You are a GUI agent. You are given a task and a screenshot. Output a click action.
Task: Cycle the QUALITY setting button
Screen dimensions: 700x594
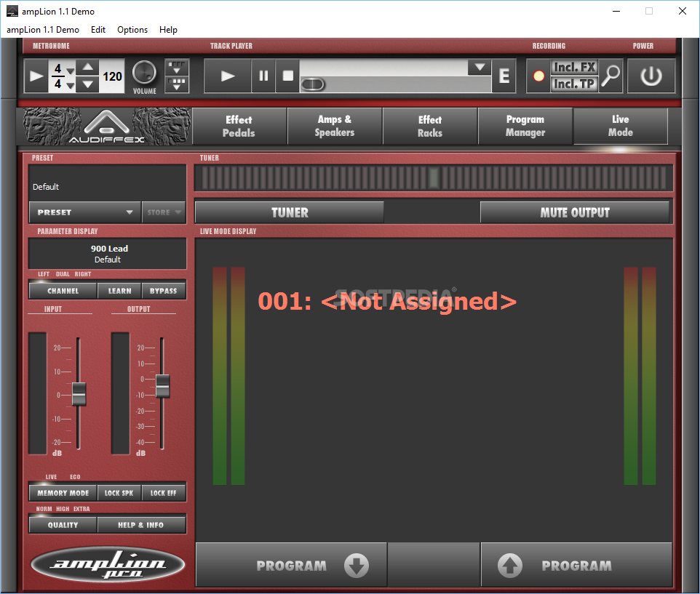[x=63, y=525]
